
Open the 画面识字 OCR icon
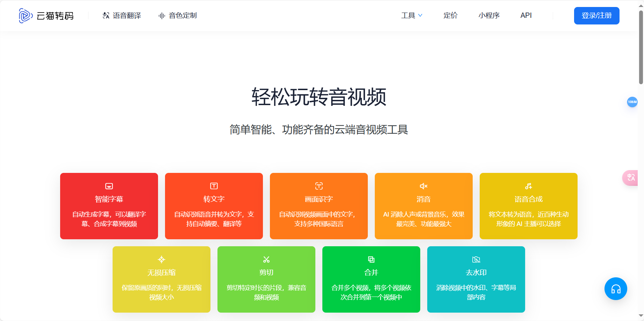click(319, 186)
